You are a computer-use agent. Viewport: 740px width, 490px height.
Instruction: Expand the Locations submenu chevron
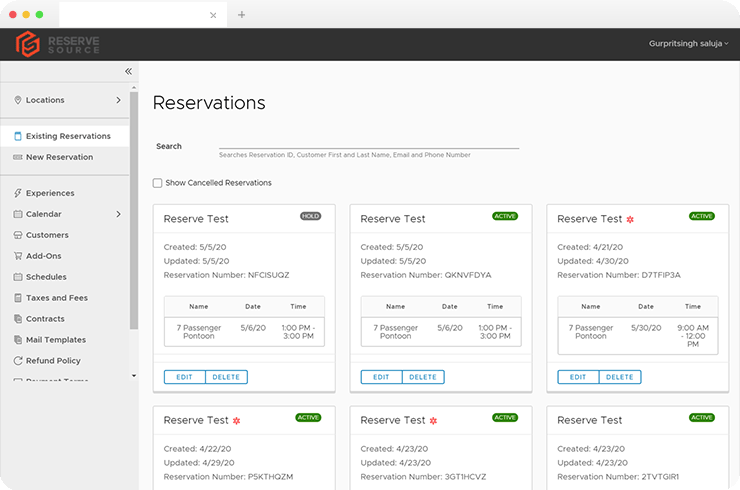[118, 100]
